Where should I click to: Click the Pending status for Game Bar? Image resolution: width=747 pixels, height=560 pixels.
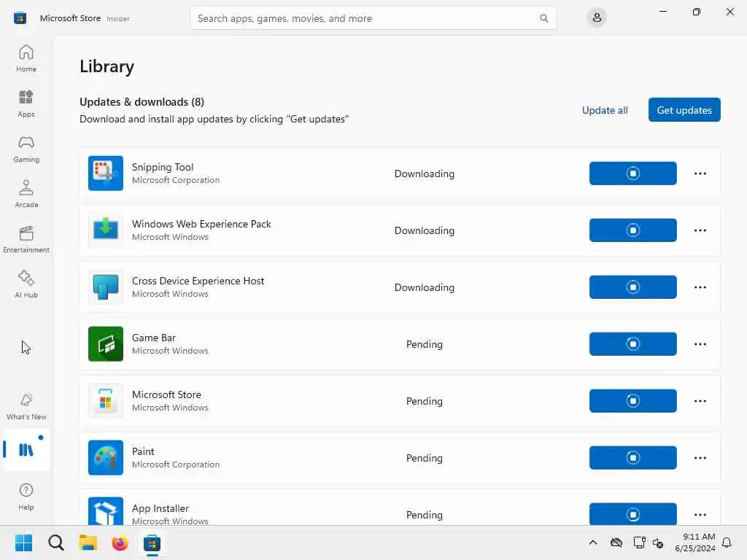coord(424,344)
